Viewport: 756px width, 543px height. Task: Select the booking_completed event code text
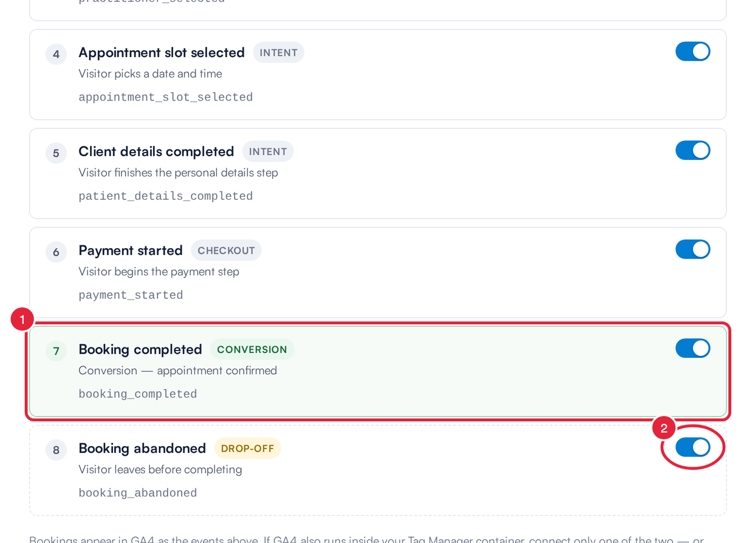pyautogui.click(x=138, y=394)
